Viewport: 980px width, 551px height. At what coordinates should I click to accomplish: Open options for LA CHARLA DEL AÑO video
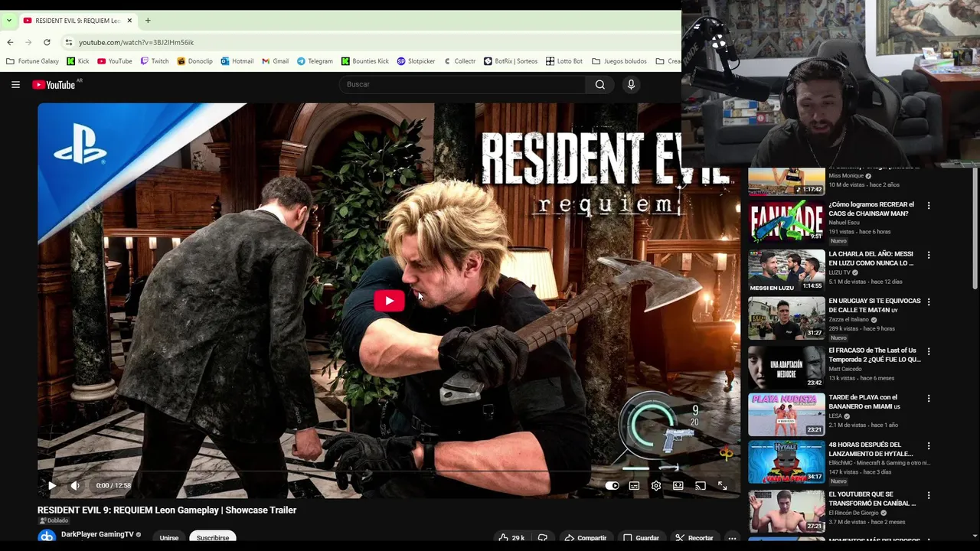(929, 255)
